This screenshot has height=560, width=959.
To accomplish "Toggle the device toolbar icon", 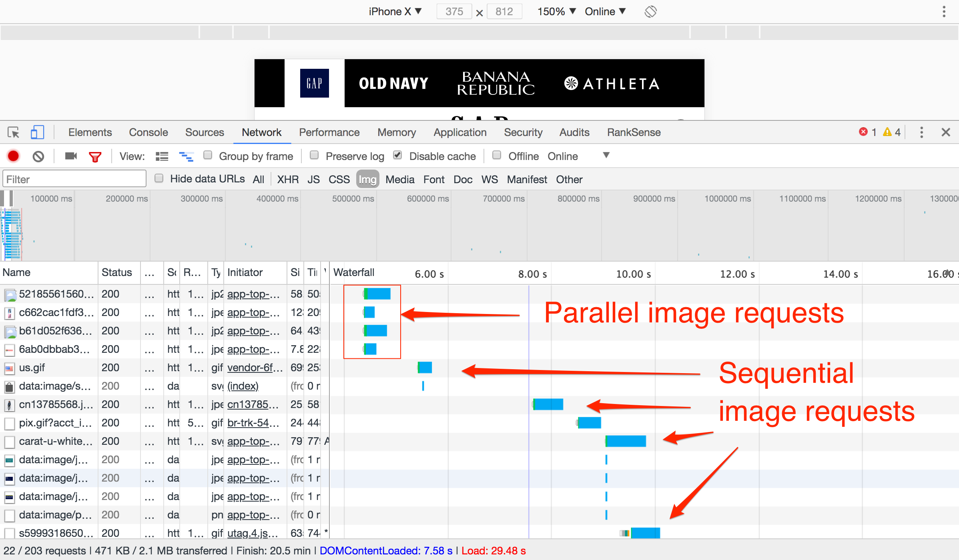I will 37,132.
